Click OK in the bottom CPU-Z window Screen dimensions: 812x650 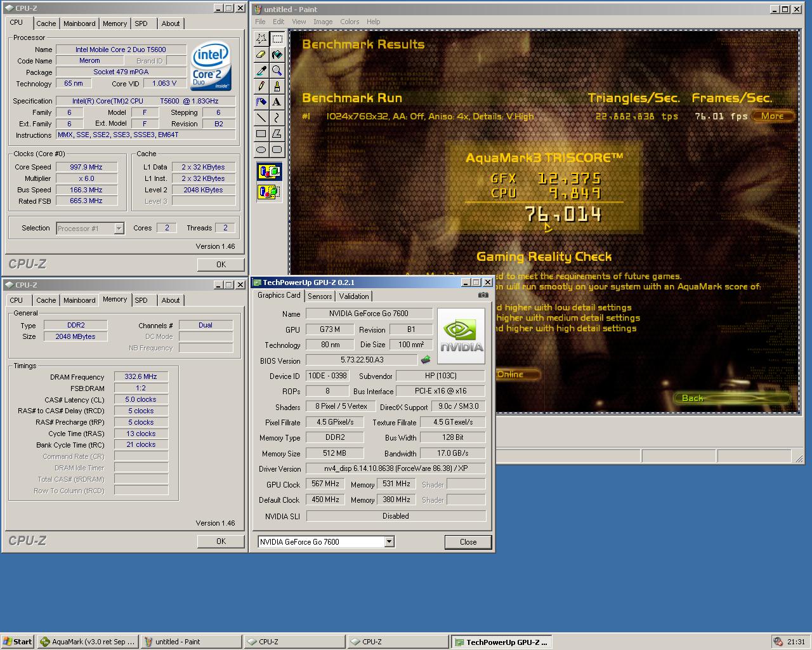[221, 541]
